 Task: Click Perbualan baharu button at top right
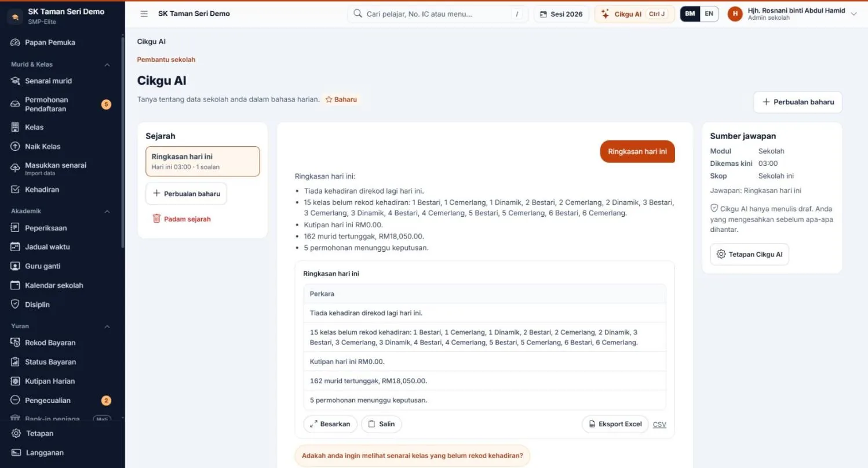click(798, 102)
